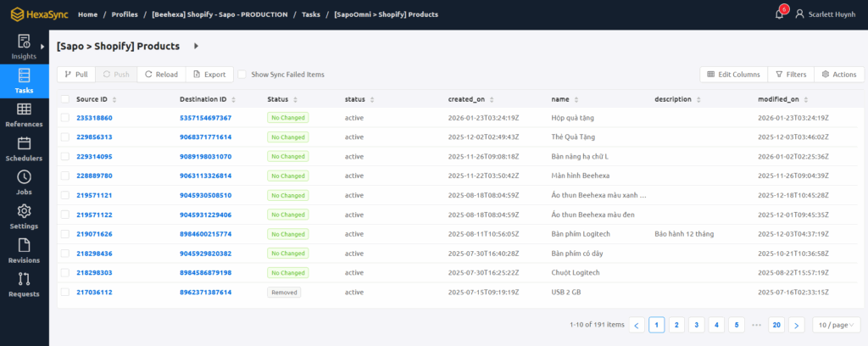Open Revisions in the sidebar
868x346 pixels.
coord(24,251)
